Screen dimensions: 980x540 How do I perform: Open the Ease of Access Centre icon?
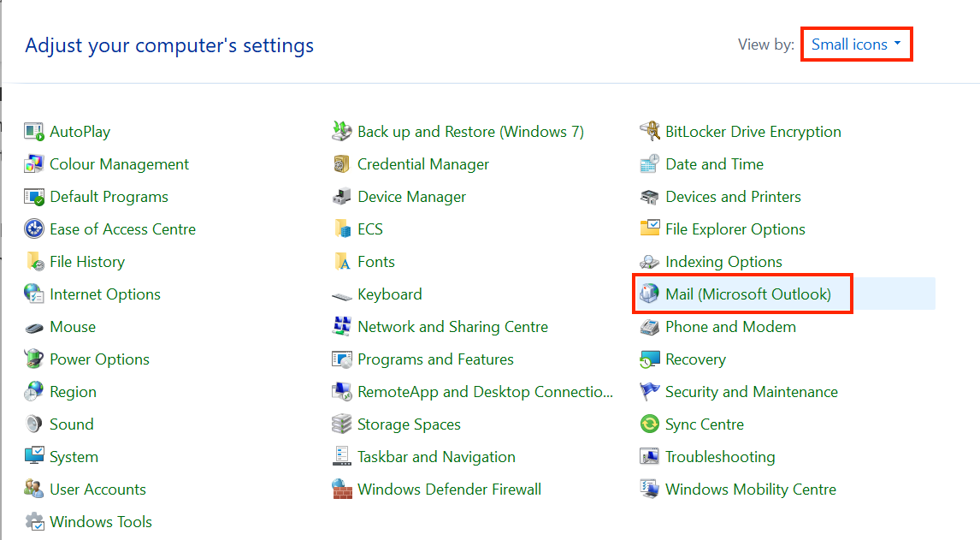[121, 228]
